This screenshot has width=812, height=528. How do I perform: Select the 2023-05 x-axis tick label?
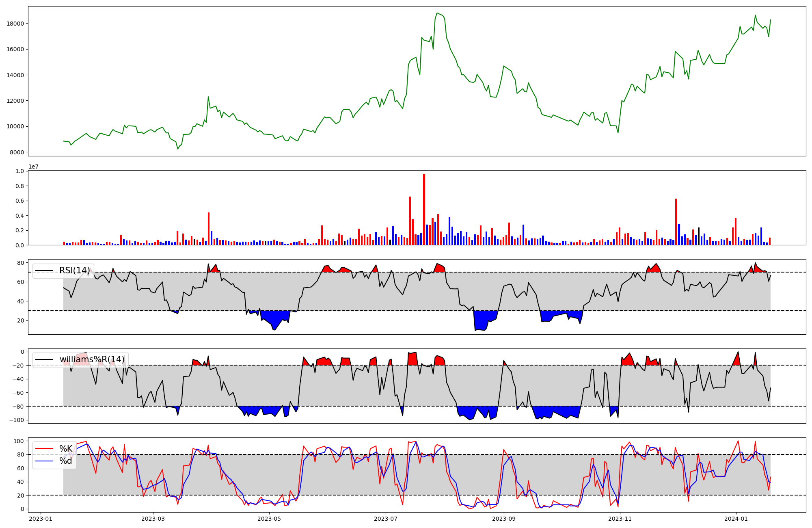click(x=269, y=519)
